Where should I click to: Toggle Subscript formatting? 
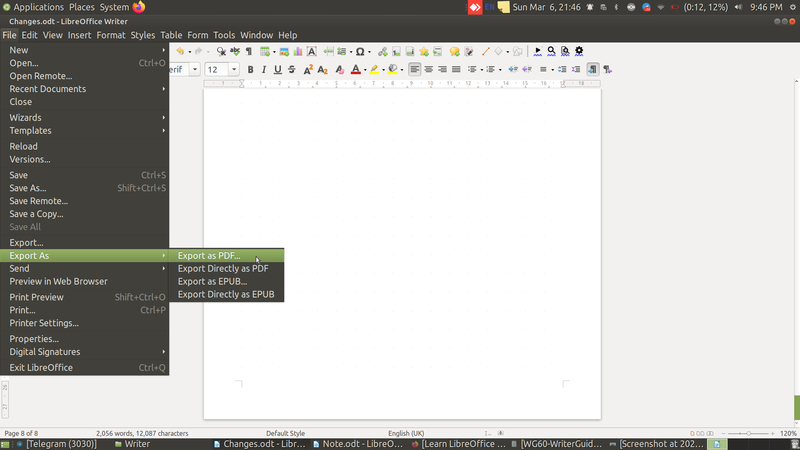coord(322,69)
